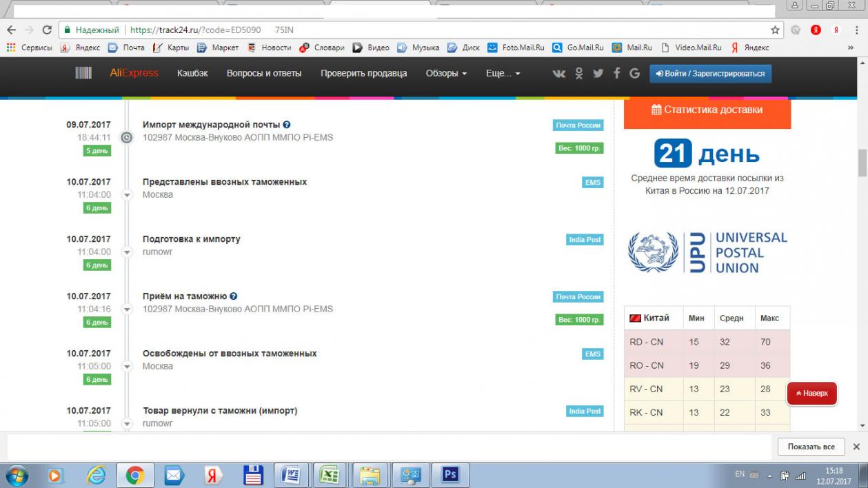The height and width of the screenshot is (488, 868).
Task: Click the Войти / Зарегистрироваться button
Action: coord(710,74)
